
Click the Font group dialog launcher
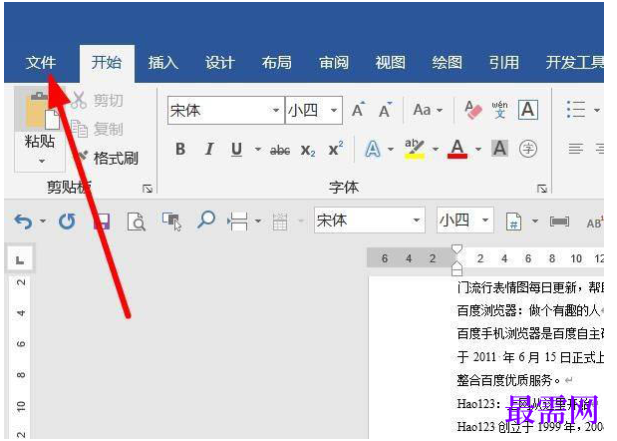coord(542,189)
